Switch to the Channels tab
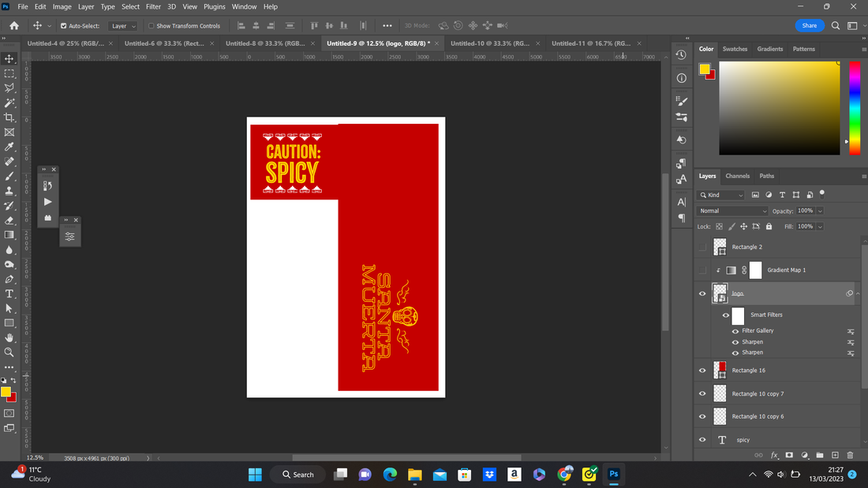868x488 pixels. click(x=737, y=176)
